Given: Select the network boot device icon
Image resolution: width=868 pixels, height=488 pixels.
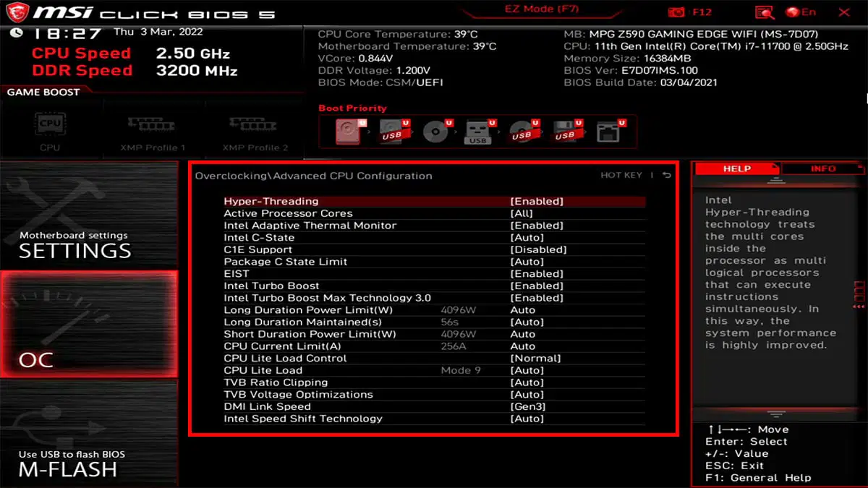Looking at the screenshot, I should coord(610,131).
